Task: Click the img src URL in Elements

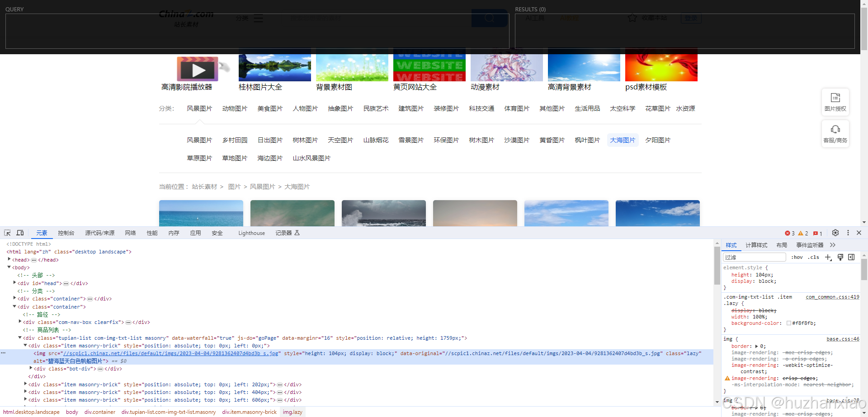Action: 170,353
